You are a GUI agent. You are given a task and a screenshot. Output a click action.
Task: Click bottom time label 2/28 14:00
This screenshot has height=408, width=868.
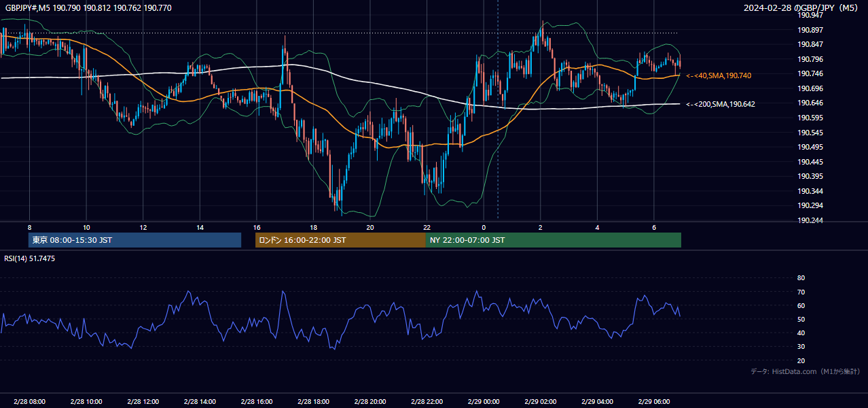[200, 402]
